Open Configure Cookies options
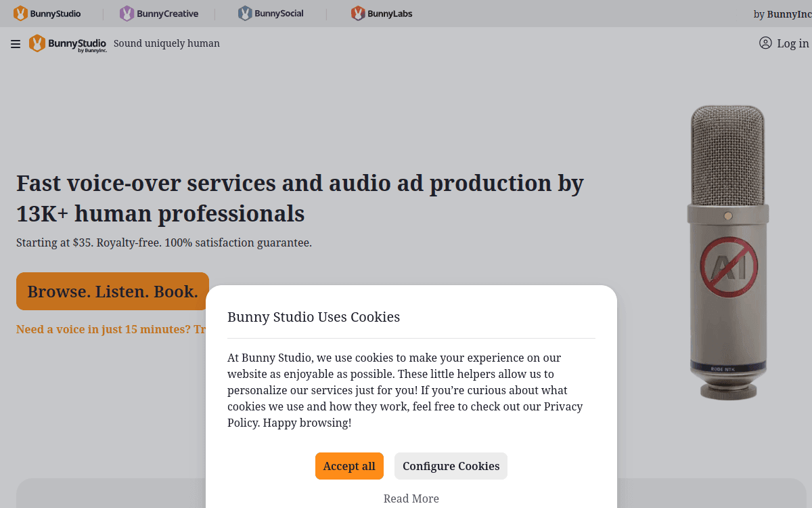This screenshot has height=508, width=812. click(451, 466)
